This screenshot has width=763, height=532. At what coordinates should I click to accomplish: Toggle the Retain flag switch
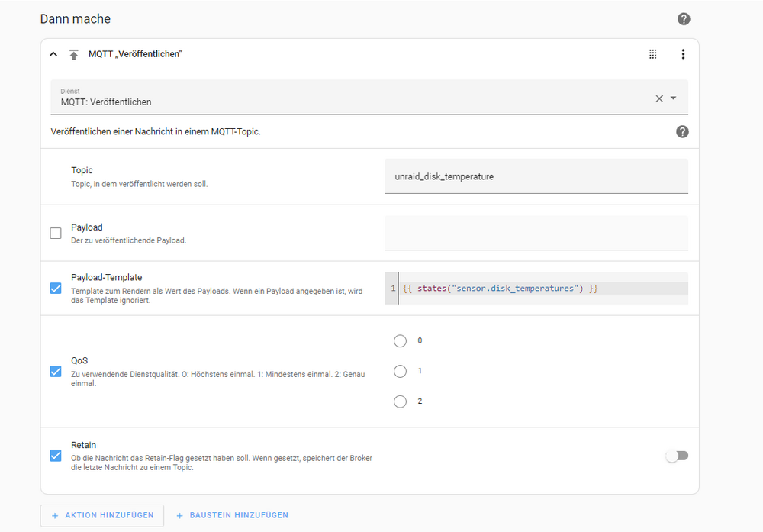click(x=677, y=456)
